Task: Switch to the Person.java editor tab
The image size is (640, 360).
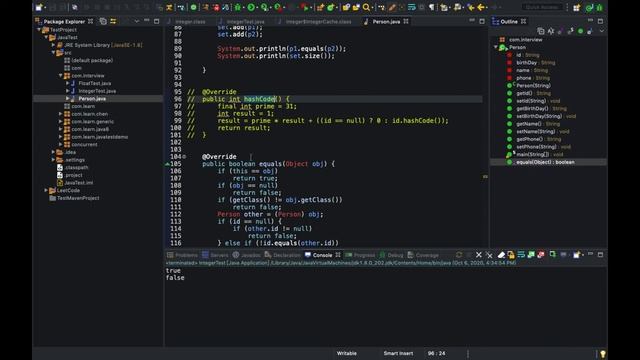Action: point(386,22)
